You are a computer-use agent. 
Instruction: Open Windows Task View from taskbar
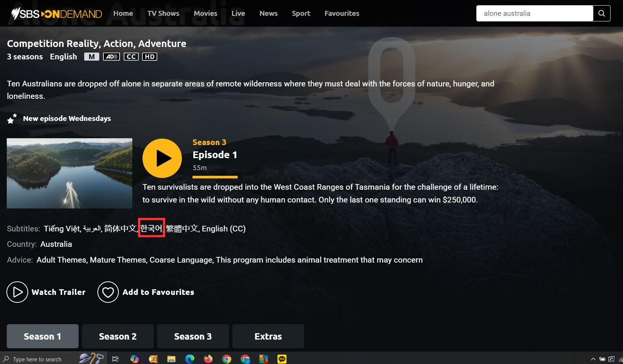115,359
